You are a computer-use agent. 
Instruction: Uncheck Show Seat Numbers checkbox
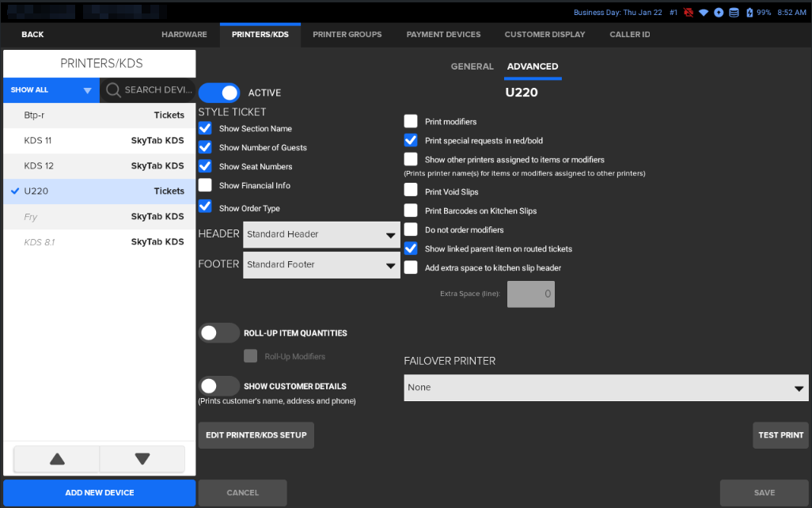[205, 166]
